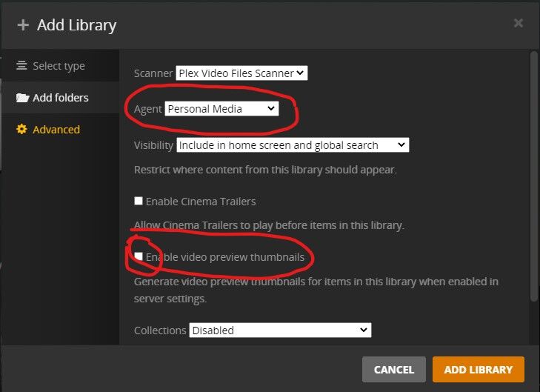Open the Scanner dropdown
540x392 pixels.
[241, 73]
